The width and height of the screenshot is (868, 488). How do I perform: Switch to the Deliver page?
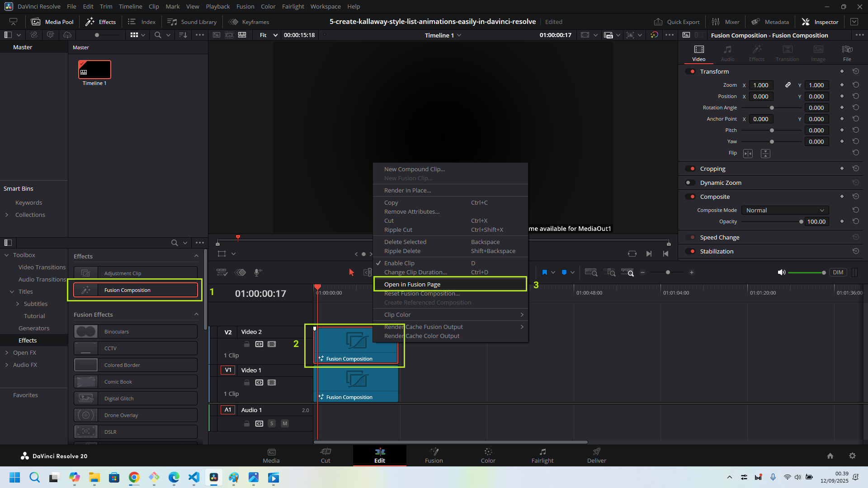[x=596, y=455]
